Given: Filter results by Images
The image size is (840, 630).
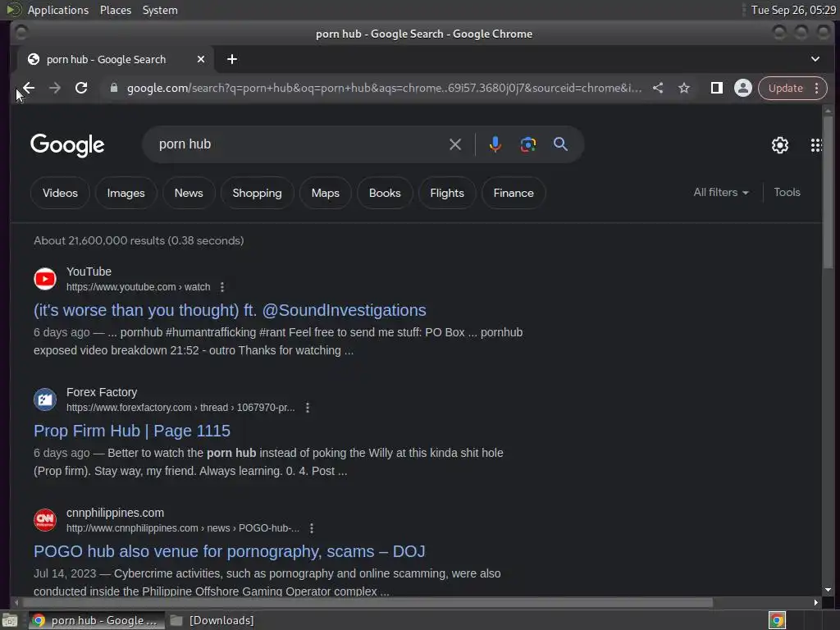Looking at the screenshot, I should [x=126, y=193].
